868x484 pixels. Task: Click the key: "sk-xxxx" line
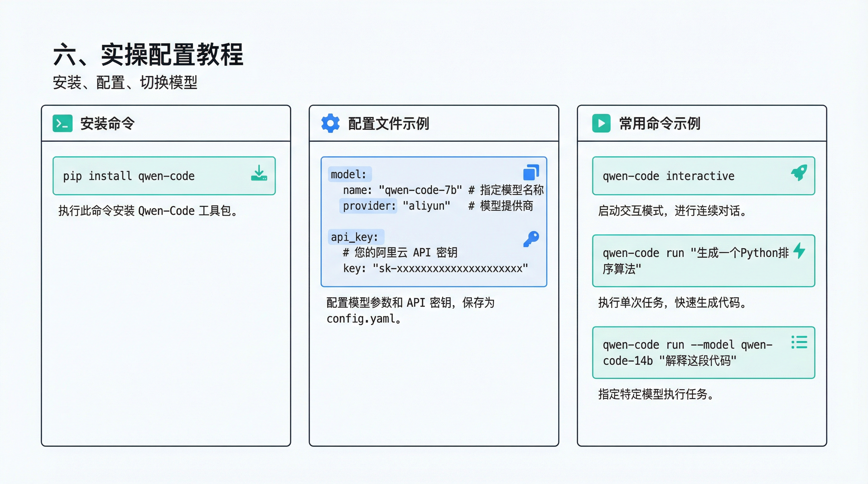435,268
